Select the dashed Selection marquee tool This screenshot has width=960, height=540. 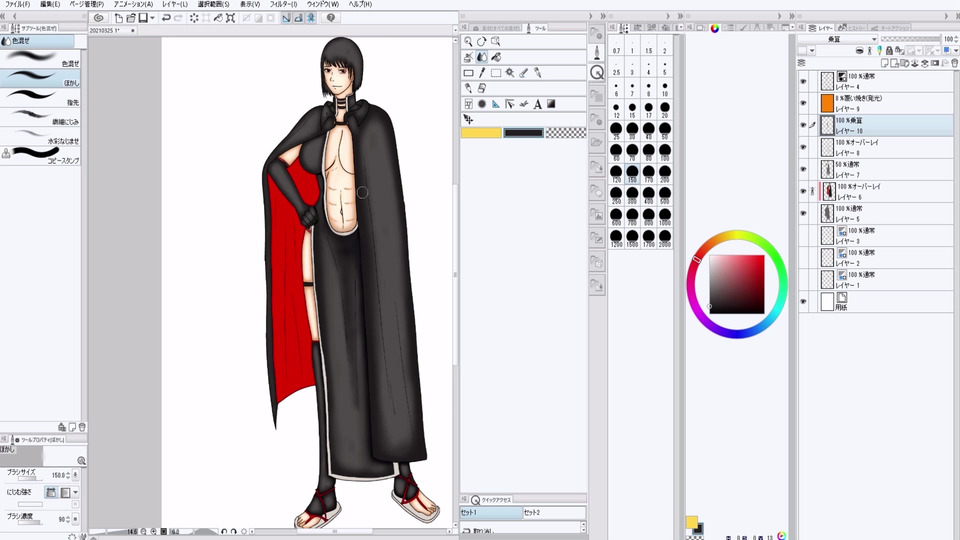tap(496, 73)
